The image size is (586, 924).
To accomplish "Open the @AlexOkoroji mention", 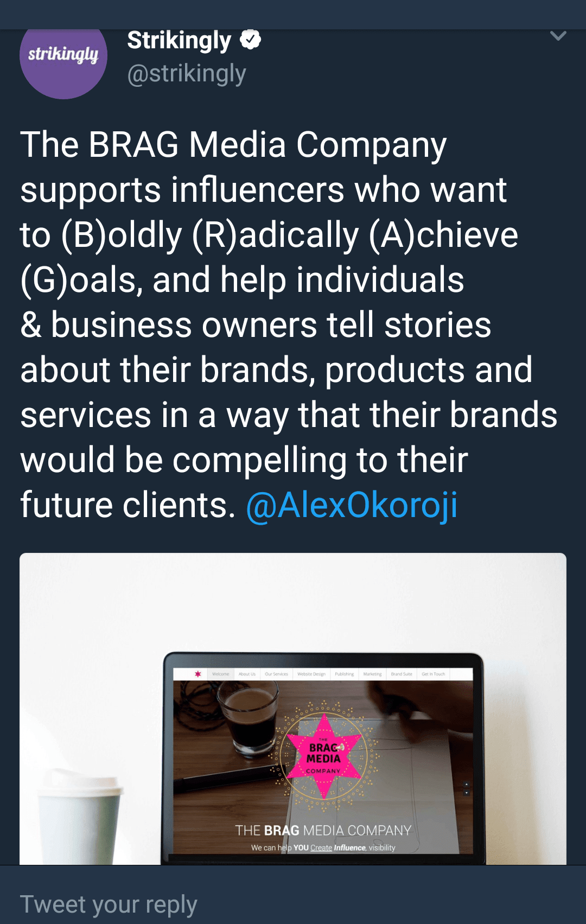I will [352, 505].
